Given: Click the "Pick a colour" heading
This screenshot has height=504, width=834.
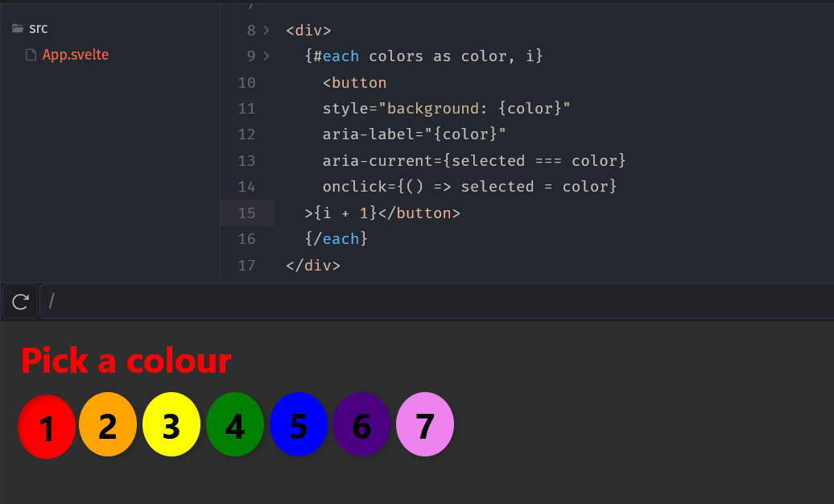Looking at the screenshot, I should point(126,361).
